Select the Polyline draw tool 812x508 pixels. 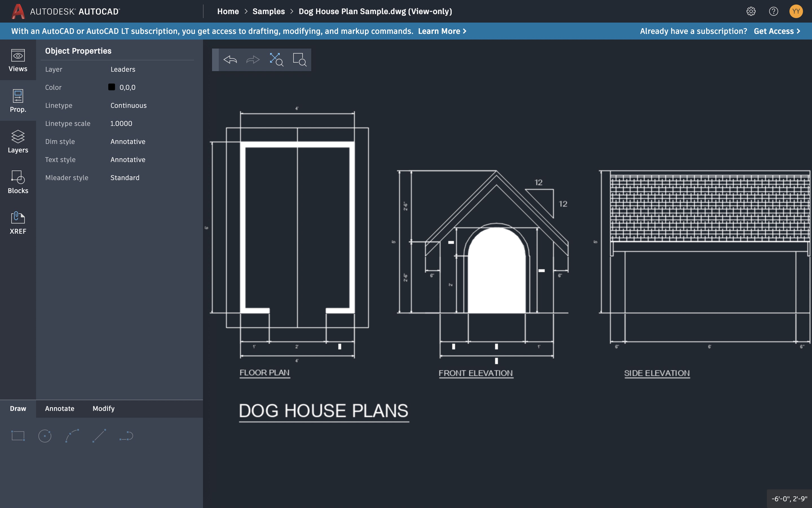click(127, 436)
